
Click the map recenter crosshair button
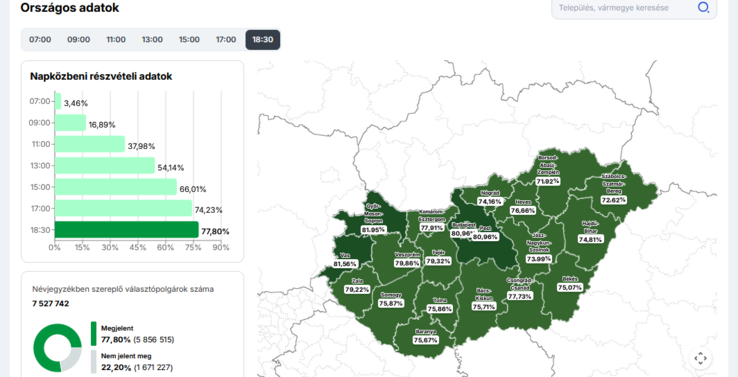700,359
